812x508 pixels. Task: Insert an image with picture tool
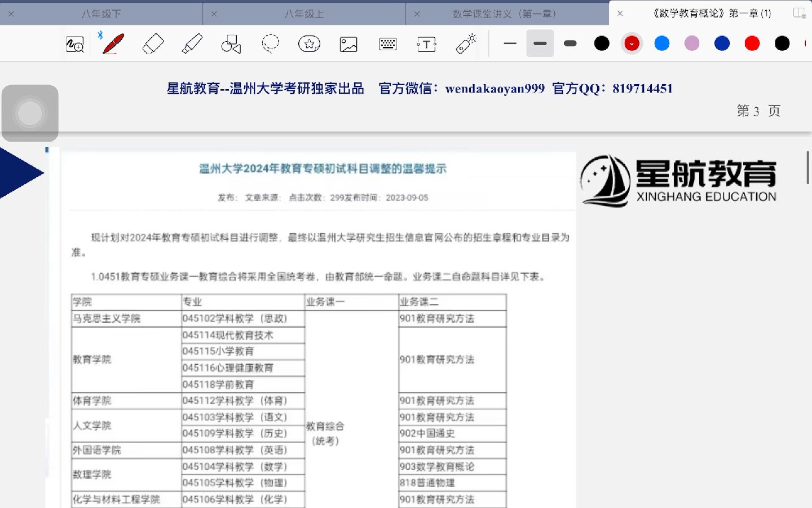click(348, 44)
